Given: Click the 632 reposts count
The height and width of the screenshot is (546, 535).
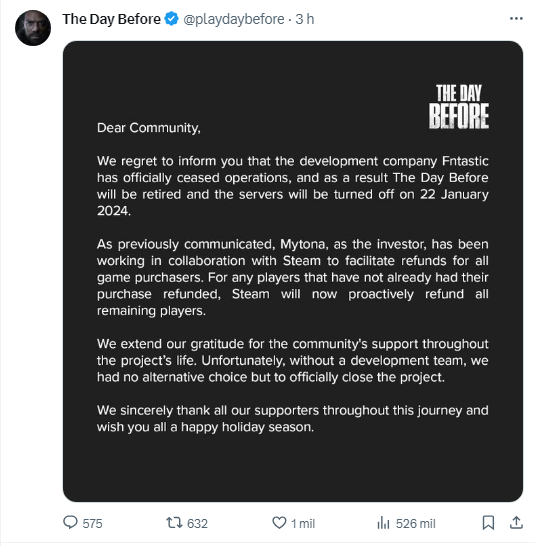Looking at the screenshot, I should pos(197,523).
